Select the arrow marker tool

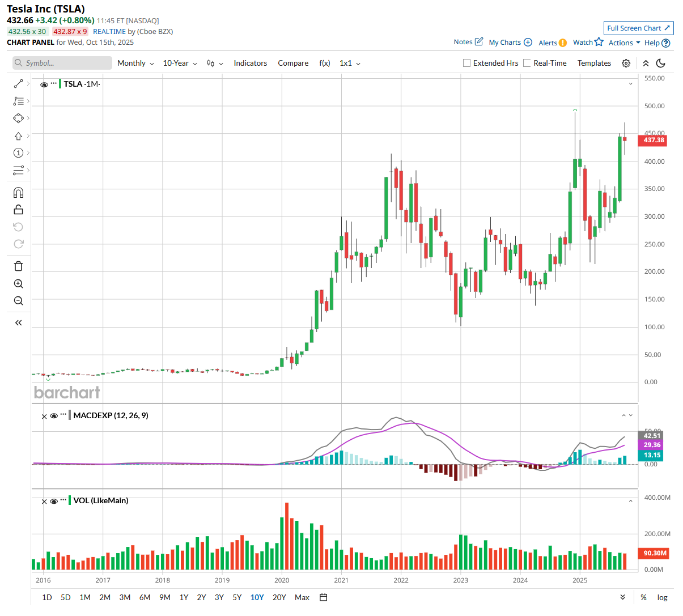pos(18,136)
